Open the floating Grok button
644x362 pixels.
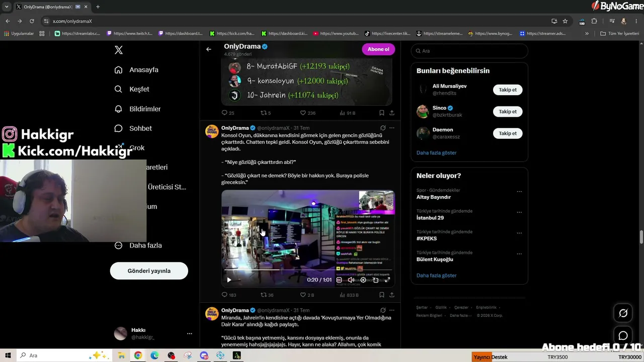623,313
